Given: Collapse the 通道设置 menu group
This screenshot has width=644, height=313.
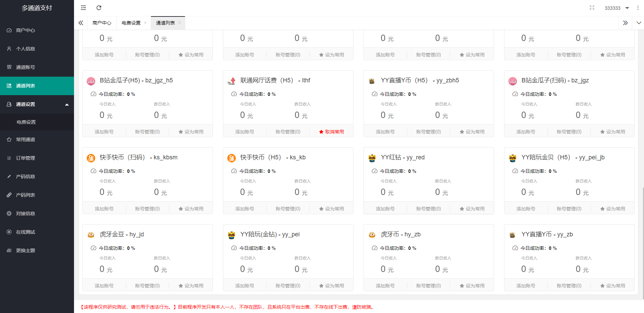Looking at the screenshot, I should tap(37, 104).
